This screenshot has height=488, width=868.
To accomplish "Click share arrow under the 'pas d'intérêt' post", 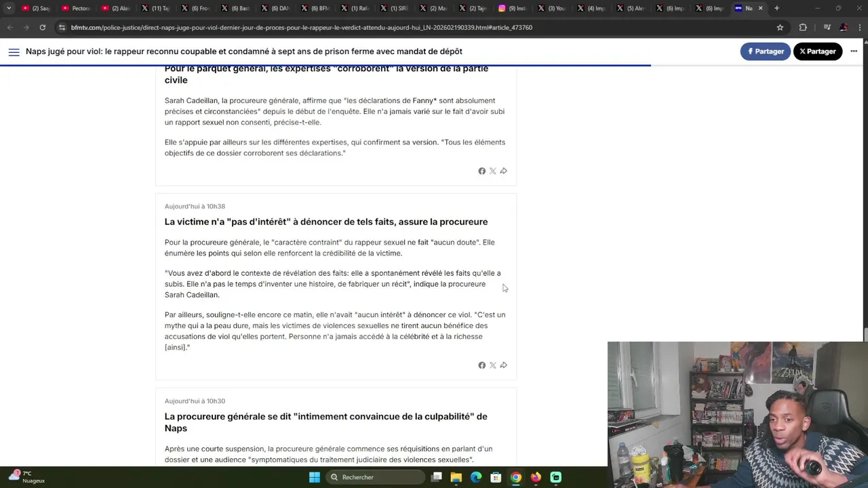I will pos(503,365).
